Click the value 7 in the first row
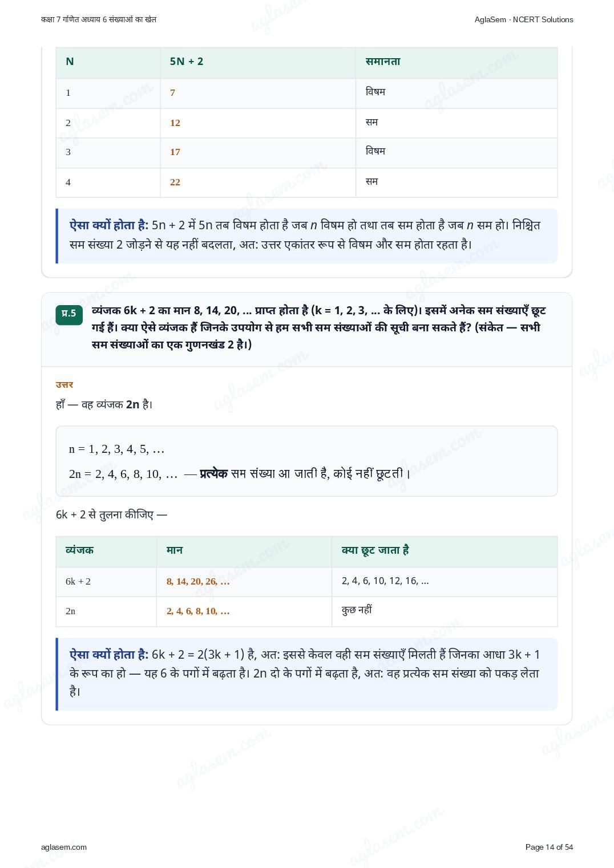 pos(172,93)
